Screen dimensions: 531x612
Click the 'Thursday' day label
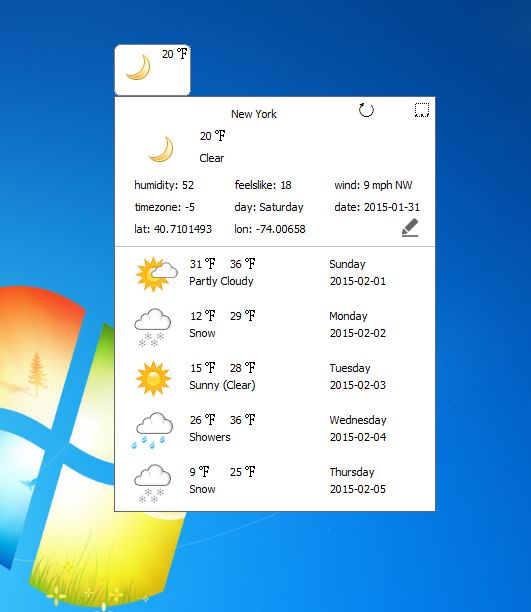tap(352, 472)
